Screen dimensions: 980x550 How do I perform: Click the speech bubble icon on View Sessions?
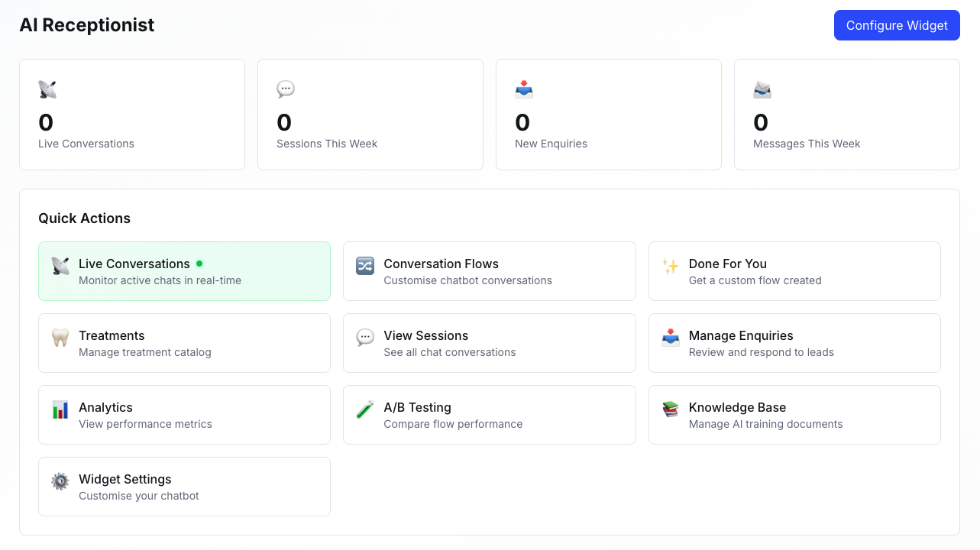coord(364,337)
